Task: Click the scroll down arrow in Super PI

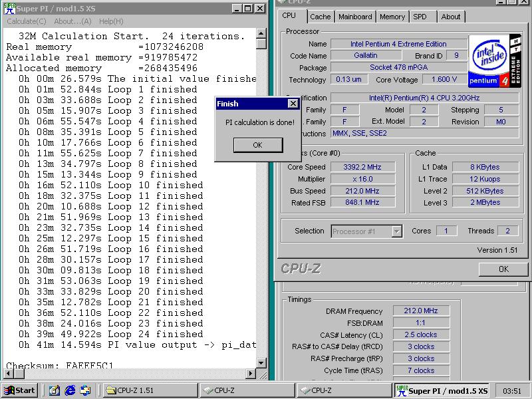Action: [261, 363]
